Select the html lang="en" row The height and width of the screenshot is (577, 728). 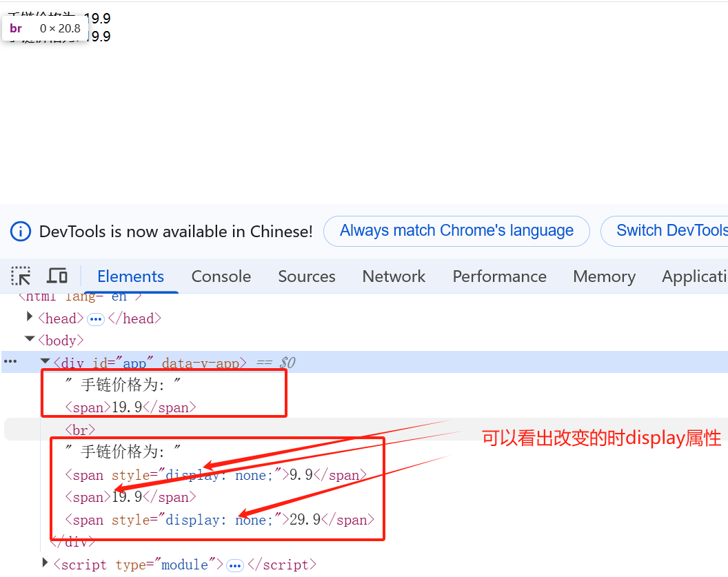click(x=80, y=296)
